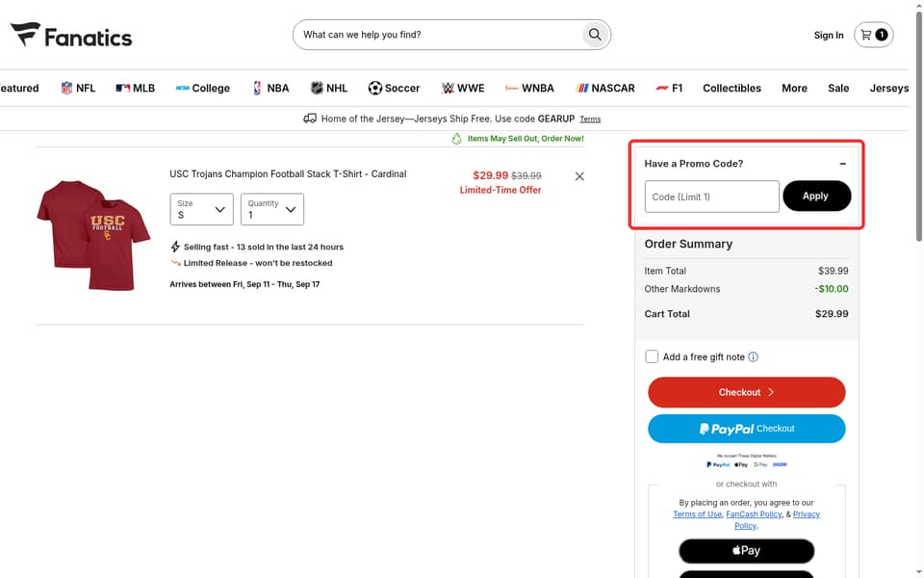924x578 pixels.
Task: Click the red Checkout button
Action: pos(747,392)
